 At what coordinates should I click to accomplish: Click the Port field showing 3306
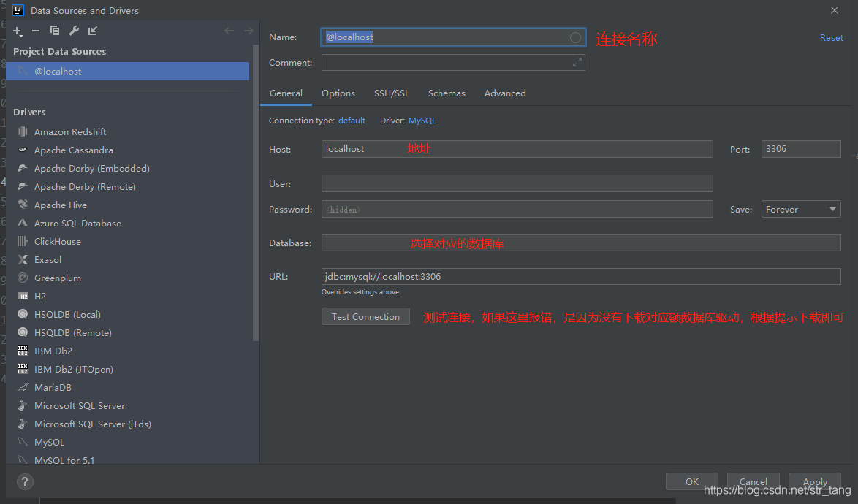pyautogui.click(x=800, y=149)
